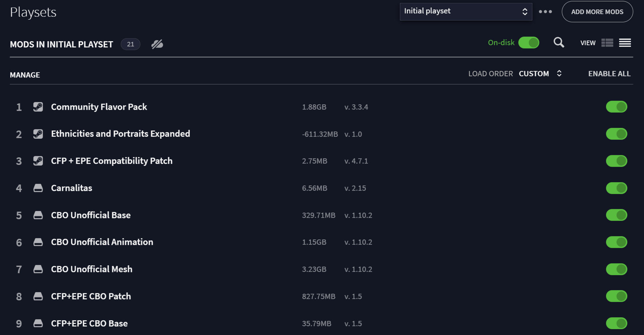Click the ADD MORE MODS button

tap(597, 12)
